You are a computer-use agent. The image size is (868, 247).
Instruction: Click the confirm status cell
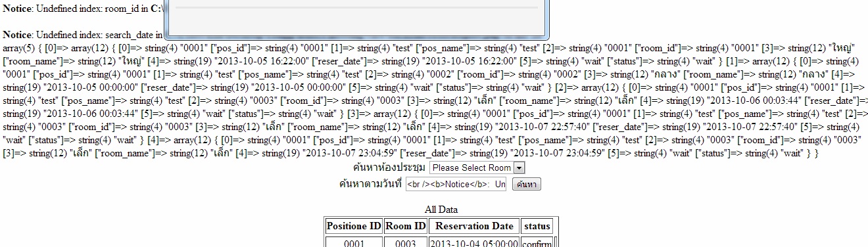point(537,242)
